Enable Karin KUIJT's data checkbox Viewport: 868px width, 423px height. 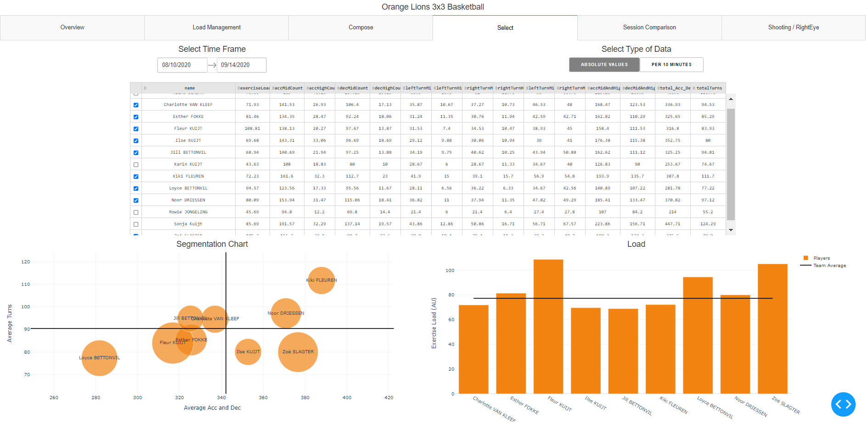coord(135,164)
